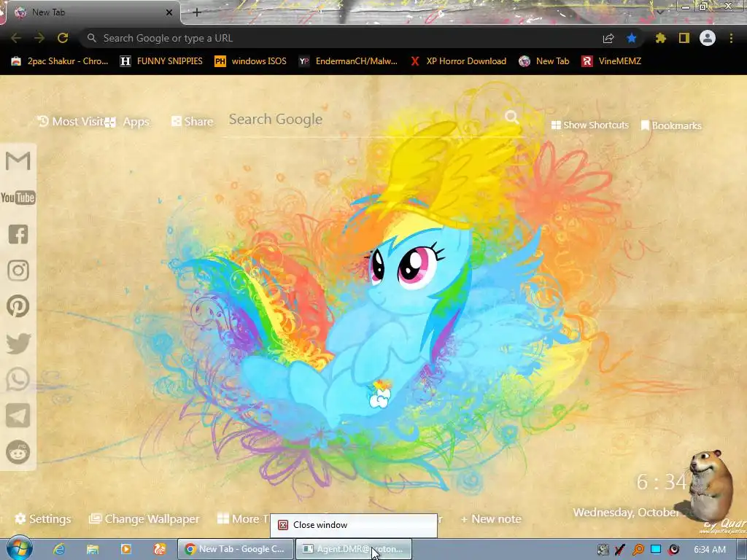Image resolution: width=747 pixels, height=560 pixels.
Task: Open Pinterest sidebar icon
Action: (18, 306)
